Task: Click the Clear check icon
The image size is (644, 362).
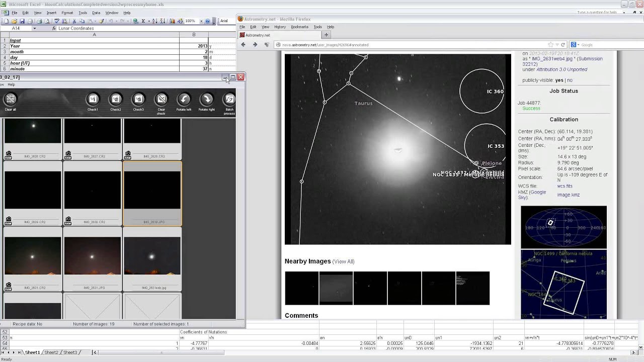Action: pyautogui.click(x=161, y=99)
